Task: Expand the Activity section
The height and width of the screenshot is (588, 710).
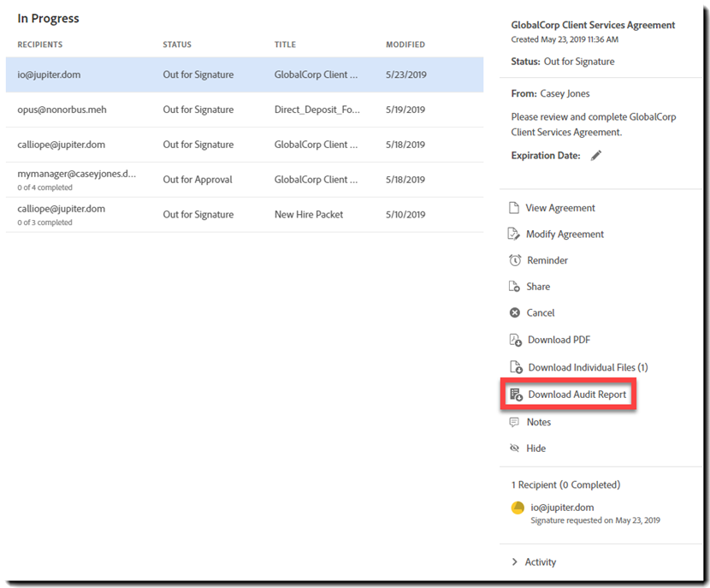Action: [x=514, y=562]
